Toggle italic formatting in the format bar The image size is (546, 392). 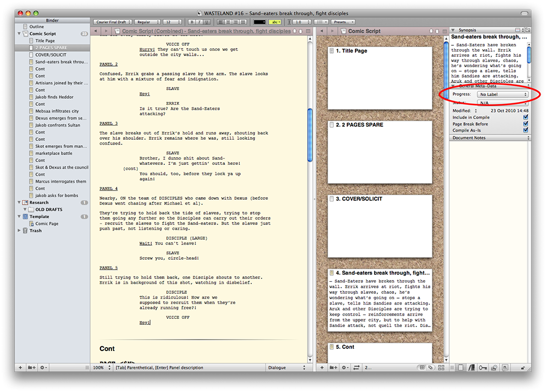(x=199, y=22)
